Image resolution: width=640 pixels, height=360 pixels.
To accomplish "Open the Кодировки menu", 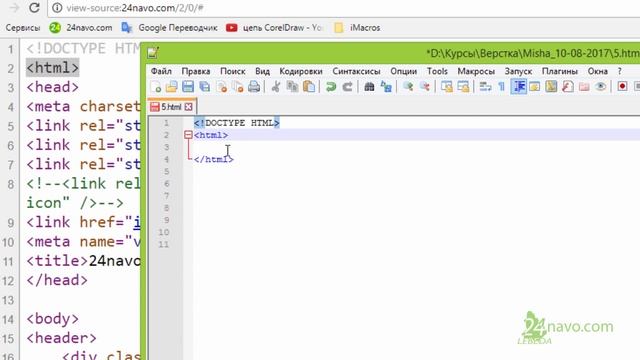I will 301,71.
